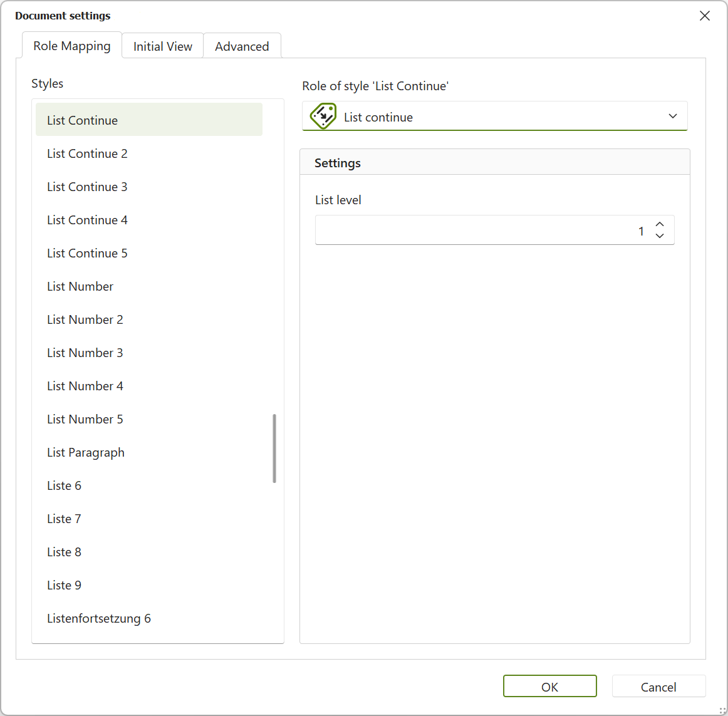Close the Document settings dialog
The width and height of the screenshot is (728, 716).
click(704, 16)
